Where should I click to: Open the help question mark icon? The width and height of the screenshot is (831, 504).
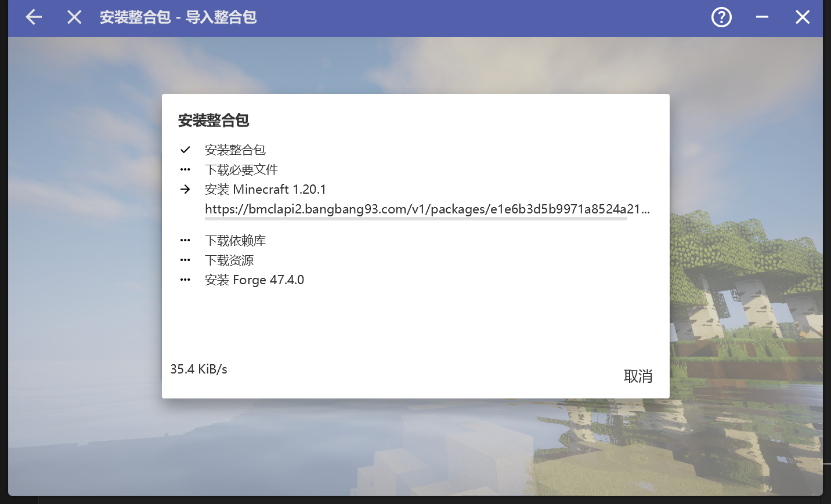(721, 17)
